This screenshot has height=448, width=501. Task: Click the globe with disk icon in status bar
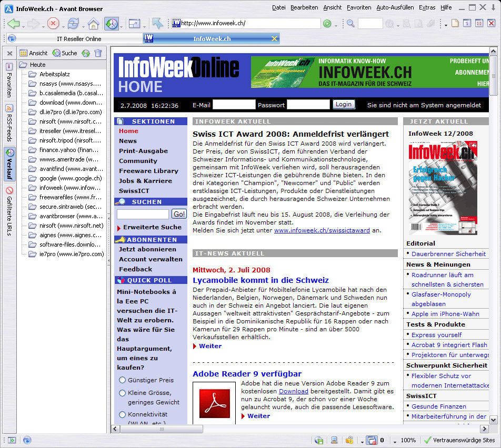[318, 440]
